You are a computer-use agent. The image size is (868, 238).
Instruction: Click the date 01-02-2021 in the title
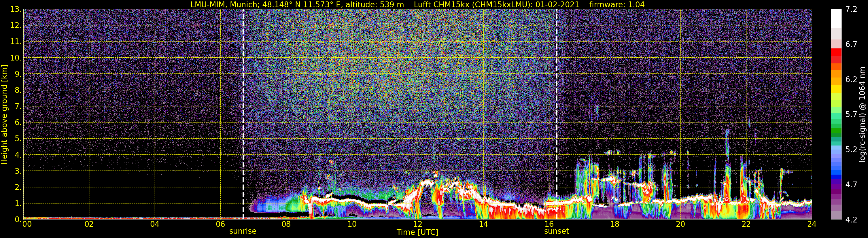point(557,4)
